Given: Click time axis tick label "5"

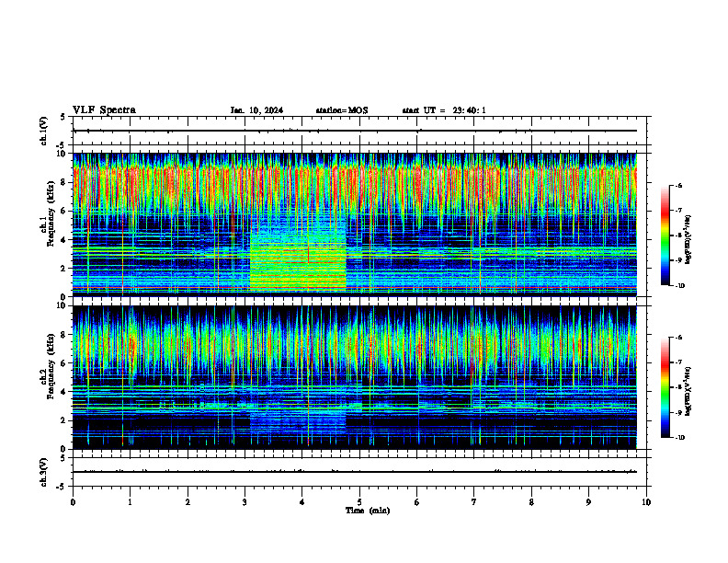Looking at the screenshot, I should (x=359, y=502).
